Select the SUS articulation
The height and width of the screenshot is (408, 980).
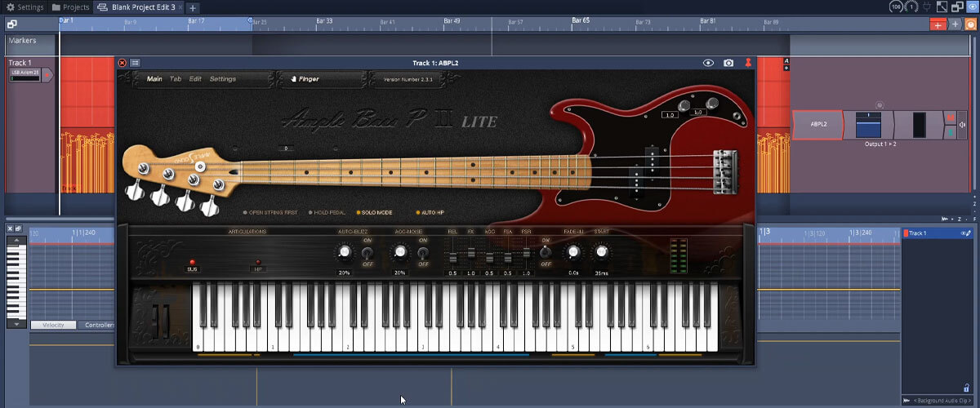tap(192, 264)
